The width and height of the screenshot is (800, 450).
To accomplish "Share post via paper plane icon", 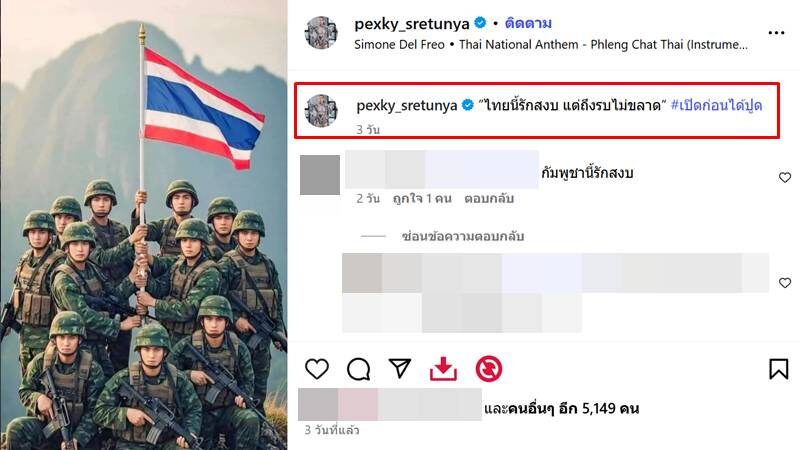I will click(399, 368).
